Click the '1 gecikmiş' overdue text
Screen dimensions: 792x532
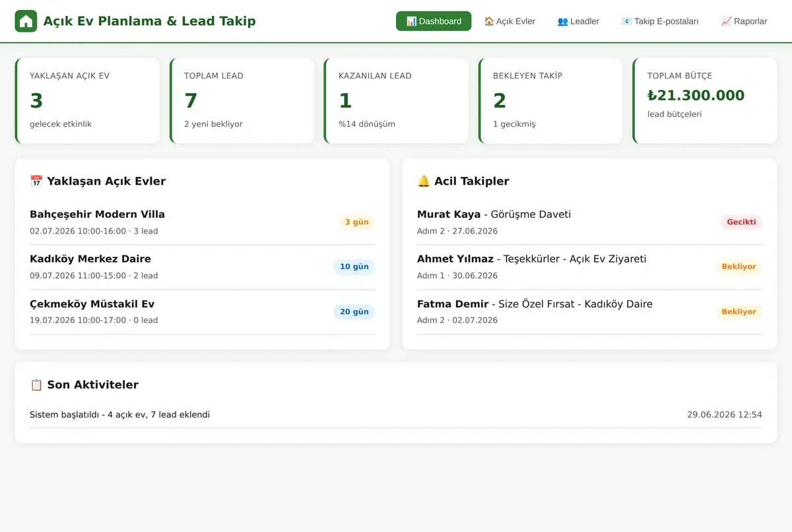coord(514,124)
